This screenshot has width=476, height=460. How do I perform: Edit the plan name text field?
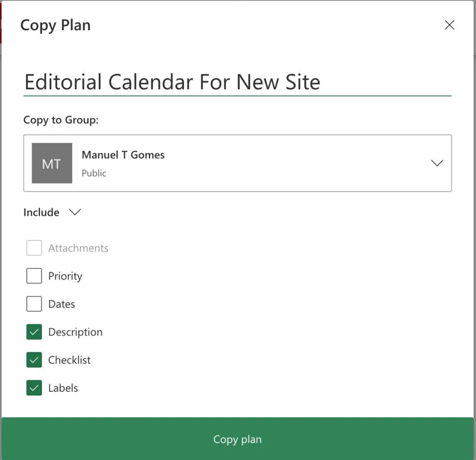tap(237, 83)
